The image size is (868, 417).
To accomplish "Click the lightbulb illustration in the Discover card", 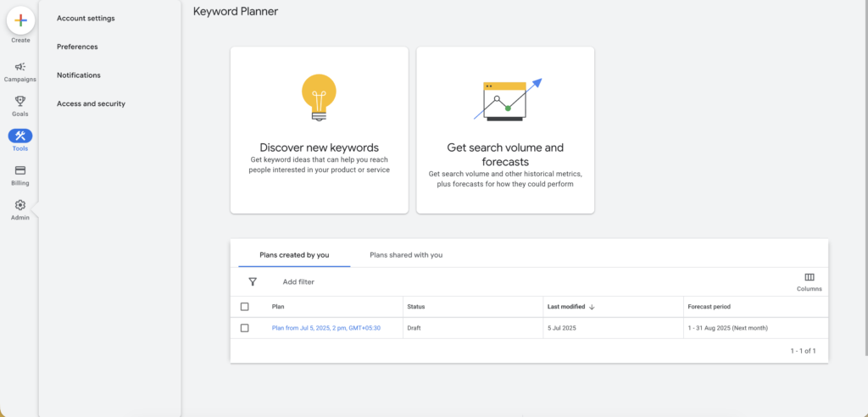I will tap(319, 97).
